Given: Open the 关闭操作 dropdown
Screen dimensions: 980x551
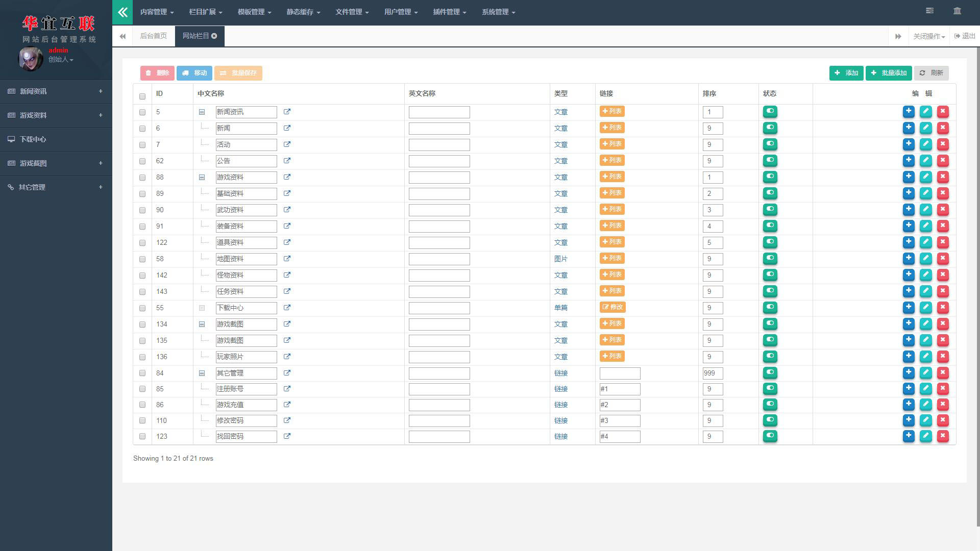Looking at the screenshot, I should click(929, 36).
